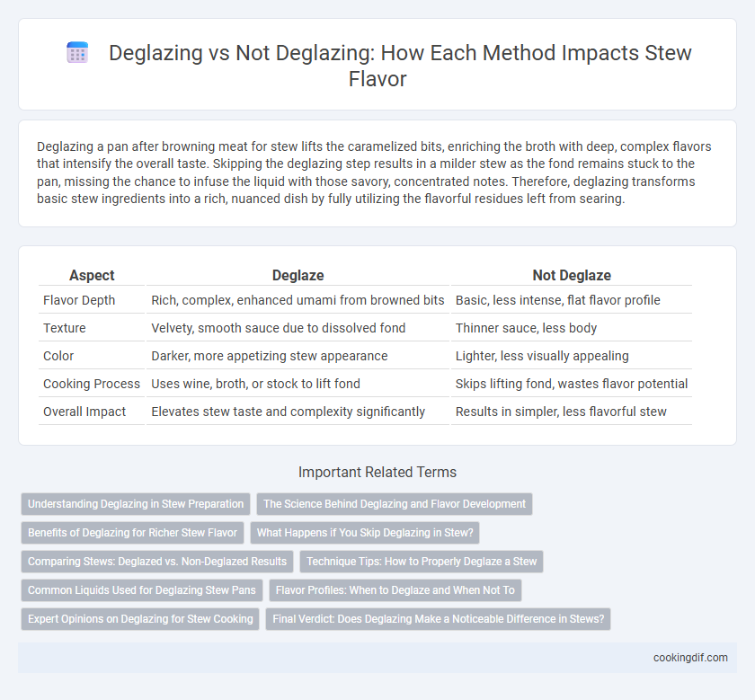Click 'Skips lifting fond, wastes flavor potential' cell

572,384
